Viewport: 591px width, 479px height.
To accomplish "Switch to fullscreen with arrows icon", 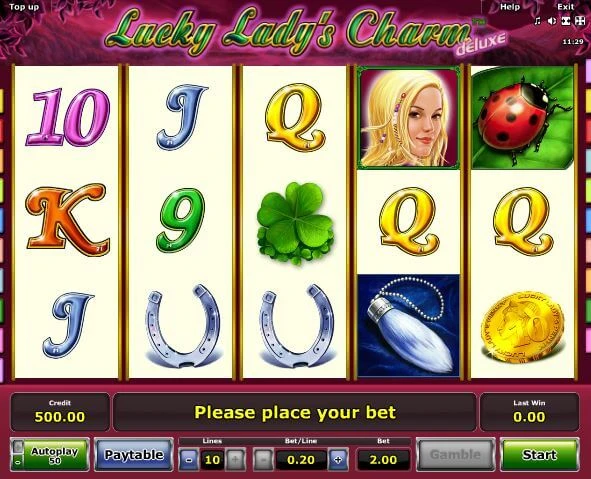I will (x=579, y=21).
